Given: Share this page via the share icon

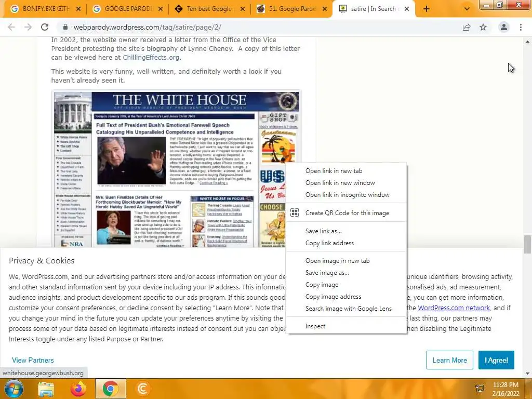Looking at the screenshot, I should 467,27.
